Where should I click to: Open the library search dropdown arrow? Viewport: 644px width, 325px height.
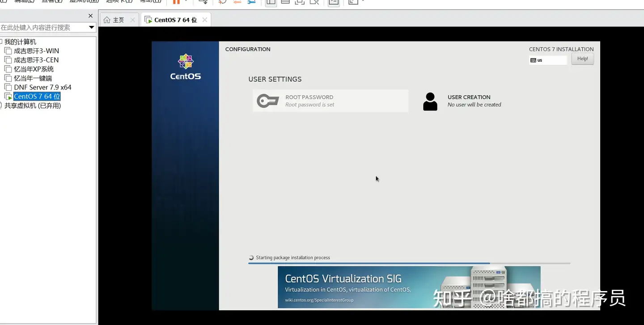(92, 27)
